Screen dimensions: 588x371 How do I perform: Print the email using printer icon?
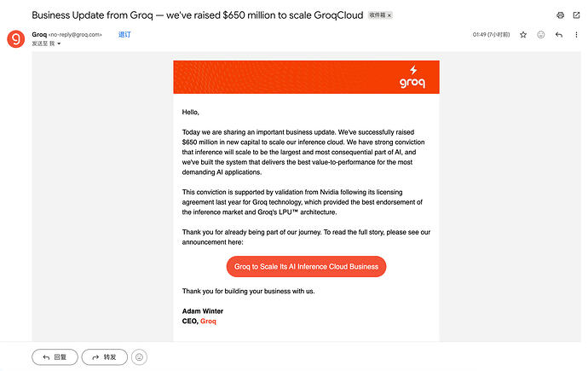(560, 15)
